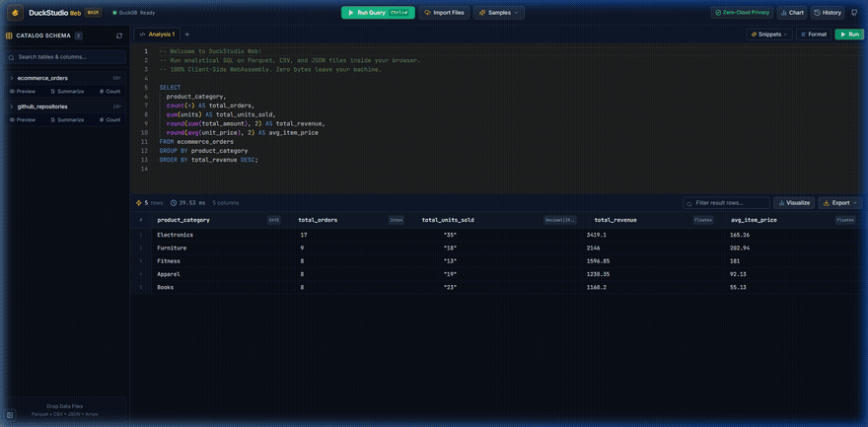
Task: Click the Zero-Cloud Privacy badge
Action: tap(742, 12)
